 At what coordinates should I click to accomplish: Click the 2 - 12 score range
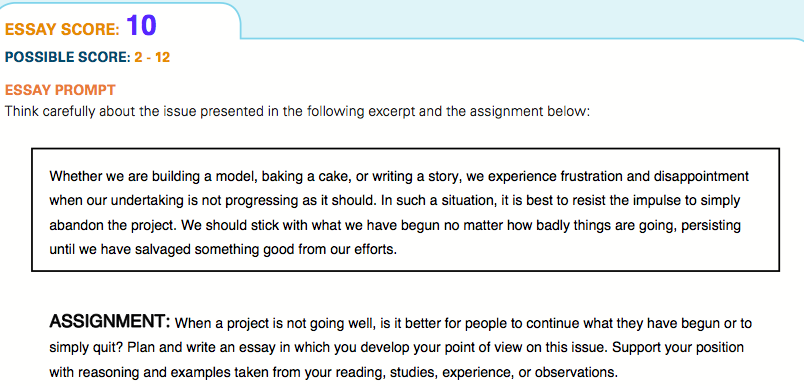coord(152,57)
